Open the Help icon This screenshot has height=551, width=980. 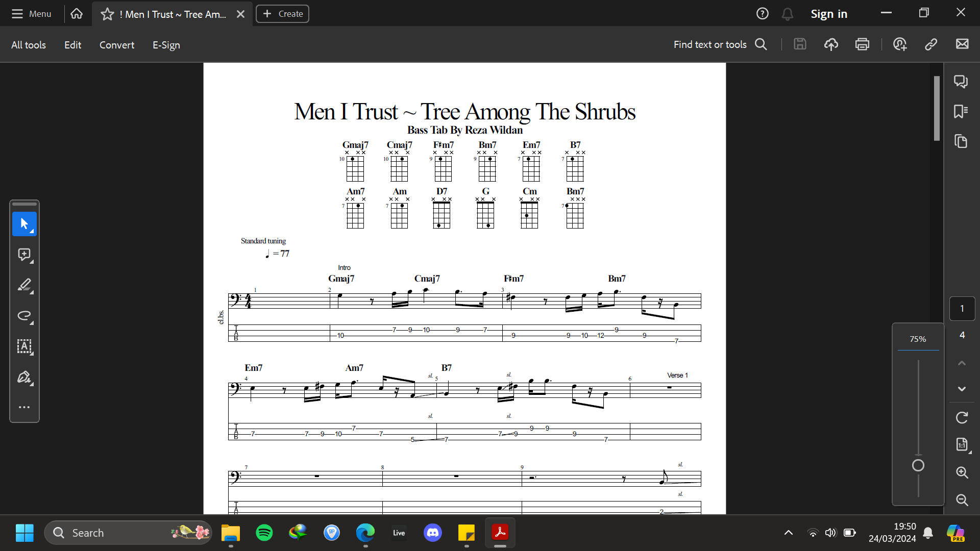762,14
